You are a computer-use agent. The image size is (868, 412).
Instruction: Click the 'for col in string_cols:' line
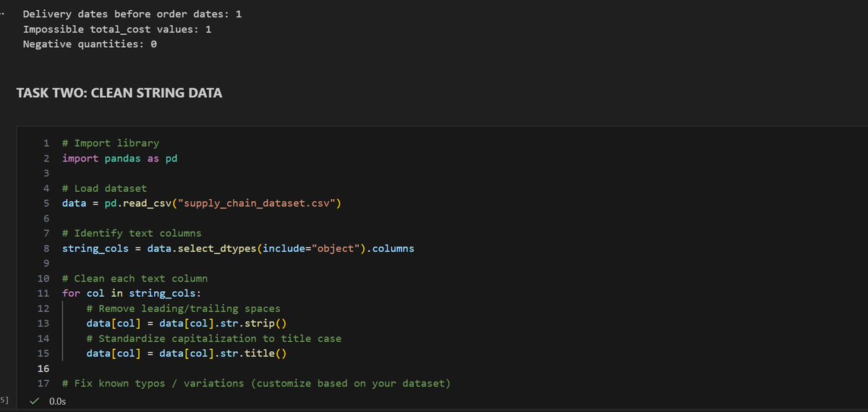pyautogui.click(x=132, y=293)
